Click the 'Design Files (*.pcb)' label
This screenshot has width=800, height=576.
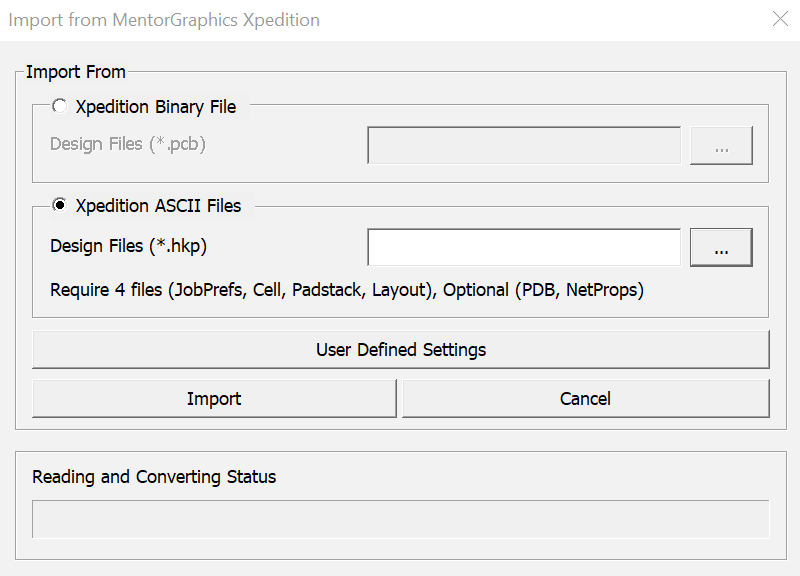[128, 144]
